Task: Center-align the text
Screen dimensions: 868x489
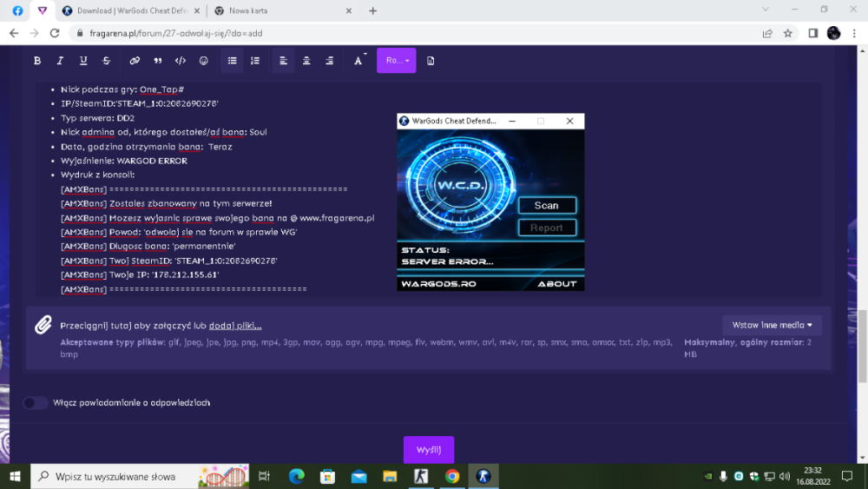Action: (x=306, y=61)
